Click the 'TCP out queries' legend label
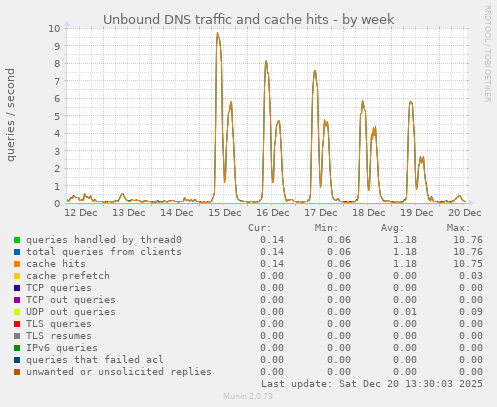 [x=71, y=300]
